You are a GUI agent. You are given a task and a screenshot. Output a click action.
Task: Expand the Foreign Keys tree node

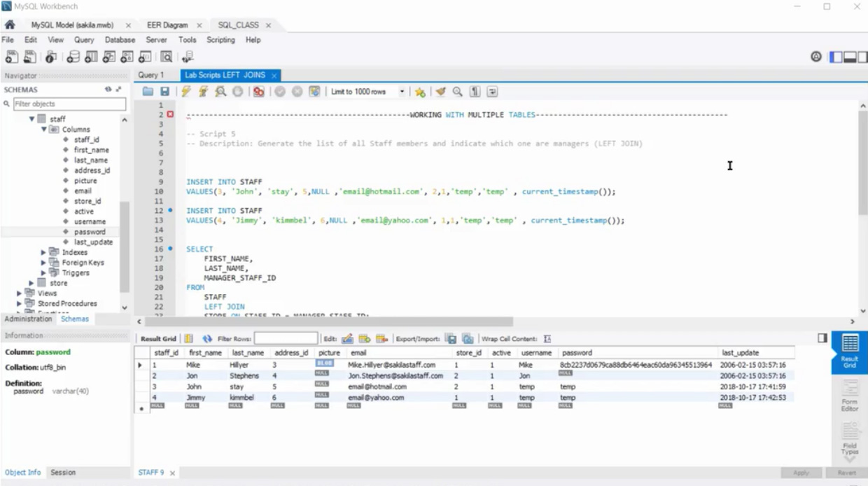pos(43,263)
